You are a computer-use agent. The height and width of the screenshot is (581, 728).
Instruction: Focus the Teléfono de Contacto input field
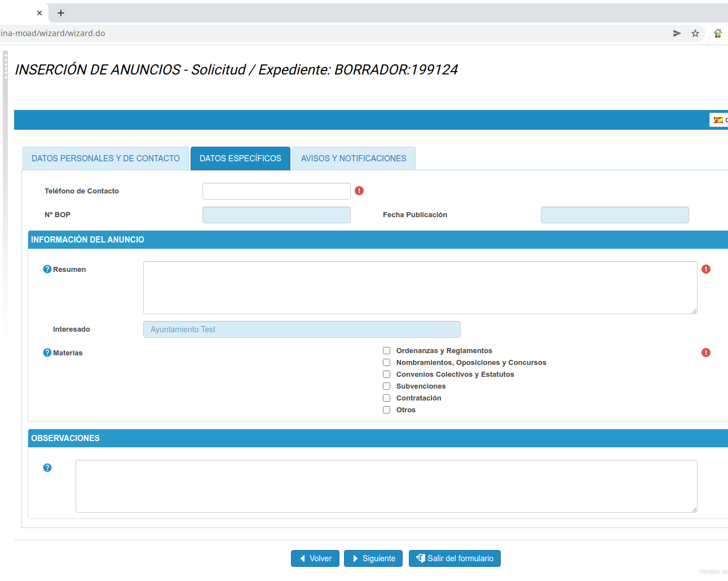coord(276,191)
